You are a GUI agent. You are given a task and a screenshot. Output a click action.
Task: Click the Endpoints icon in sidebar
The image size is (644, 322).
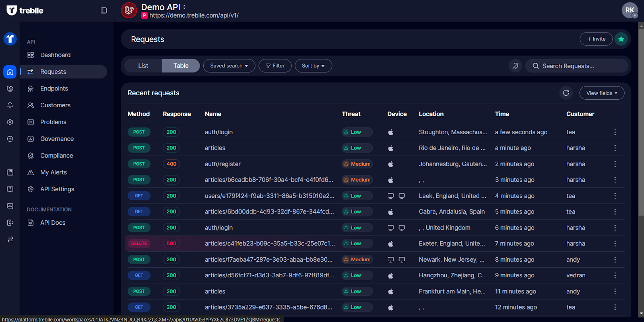pyautogui.click(x=31, y=88)
